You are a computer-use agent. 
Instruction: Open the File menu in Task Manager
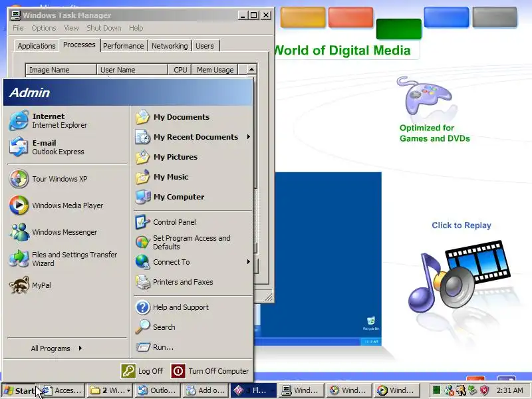click(x=18, y=28)
